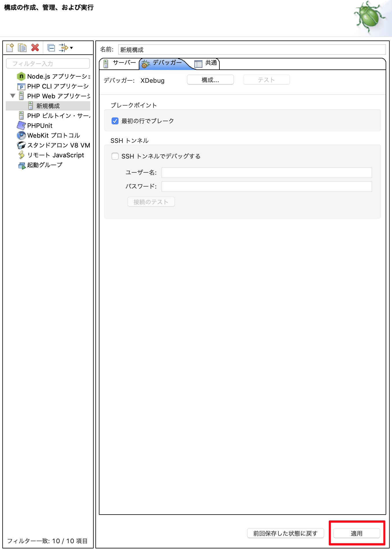Image resolution: width=392 pixels, height=549 pixels.
Task: Click the 起動グループ icon
Action: pyautogui.click(x=22, y=165)
